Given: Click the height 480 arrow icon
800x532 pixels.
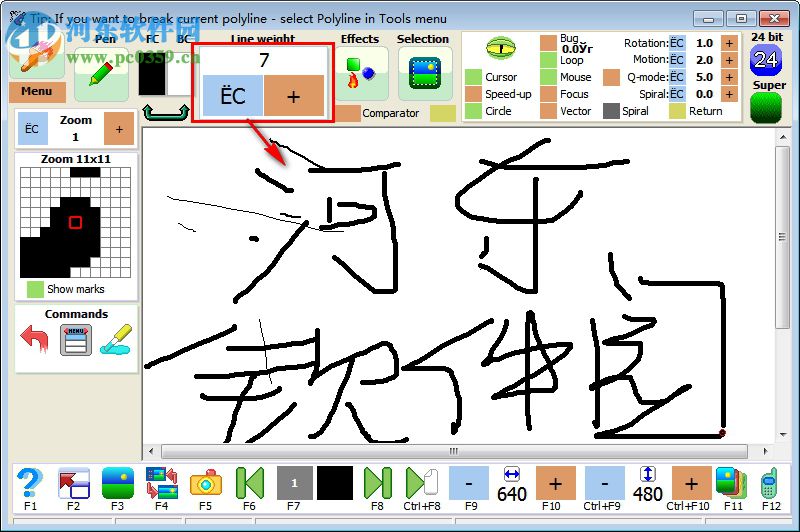Looking at the screenshot, I should tap(648, 474).
